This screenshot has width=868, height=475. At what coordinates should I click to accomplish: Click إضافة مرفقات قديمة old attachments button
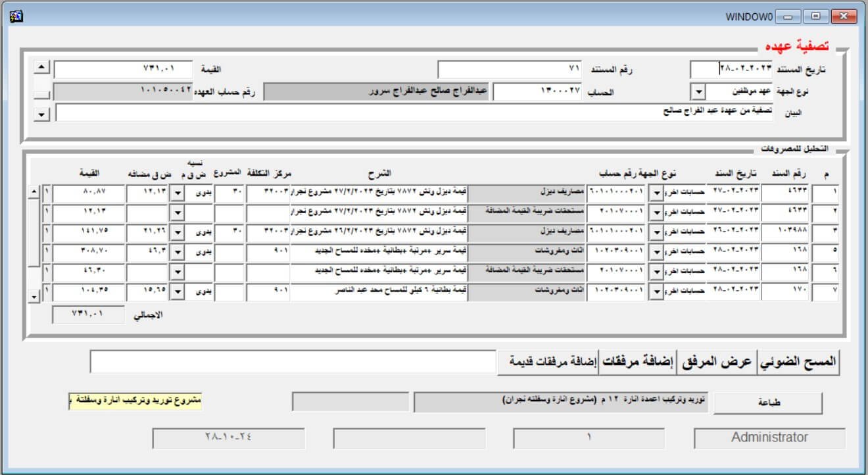pos(547,362)
